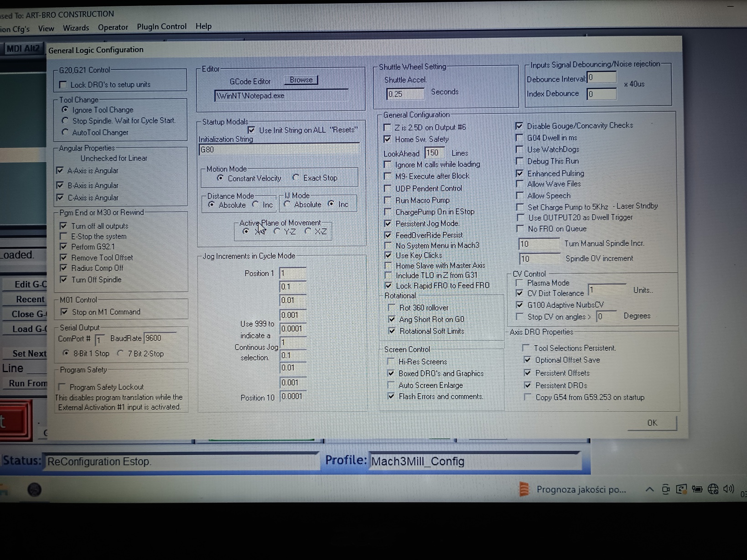Select AutoTool Changer option
747x560 pixels.
(x=65, y=132)
